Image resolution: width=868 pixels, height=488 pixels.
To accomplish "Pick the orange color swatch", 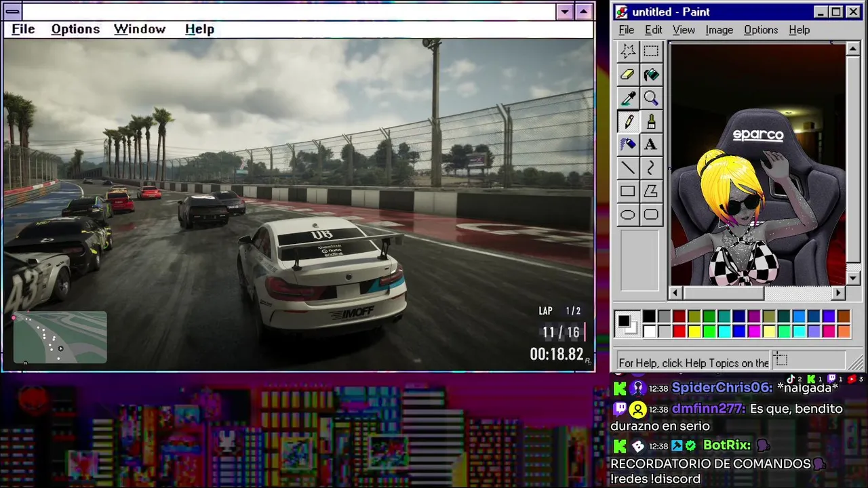I will click(x=844, y=331).
